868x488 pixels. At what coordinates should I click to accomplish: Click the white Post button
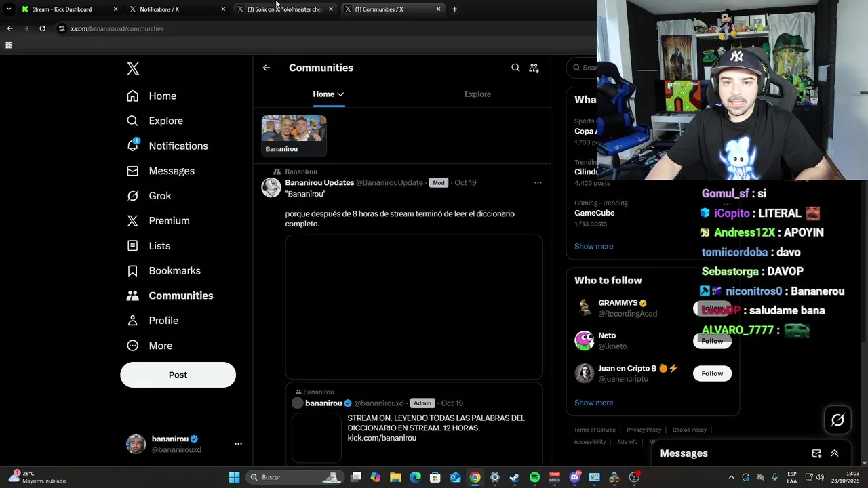point(178,375)
